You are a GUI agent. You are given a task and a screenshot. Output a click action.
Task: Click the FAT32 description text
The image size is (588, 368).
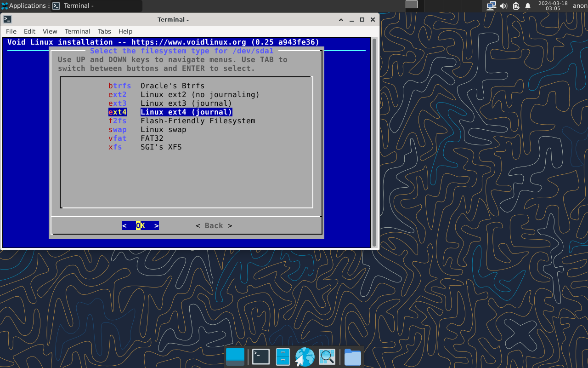tap(152, 138)
